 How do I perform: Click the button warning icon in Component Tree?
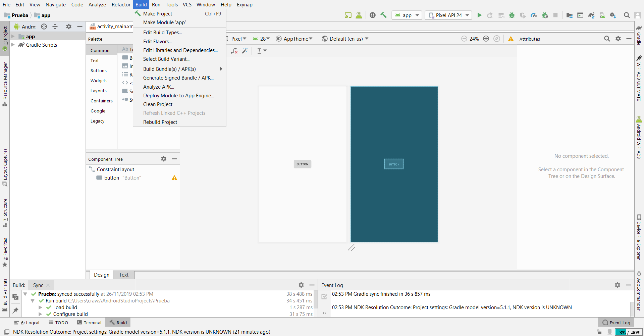(174, 178)
